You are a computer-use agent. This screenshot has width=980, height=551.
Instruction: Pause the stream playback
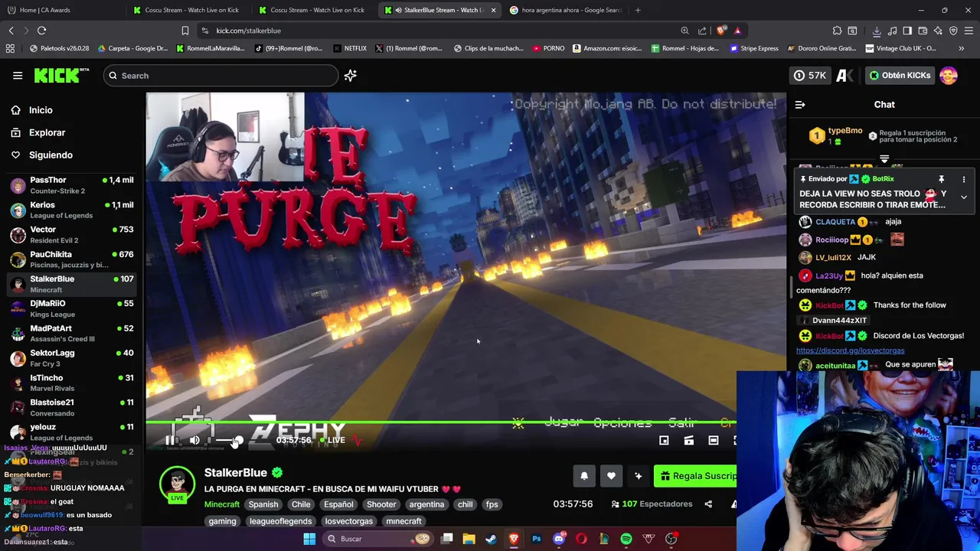click(x=170, y=440)
